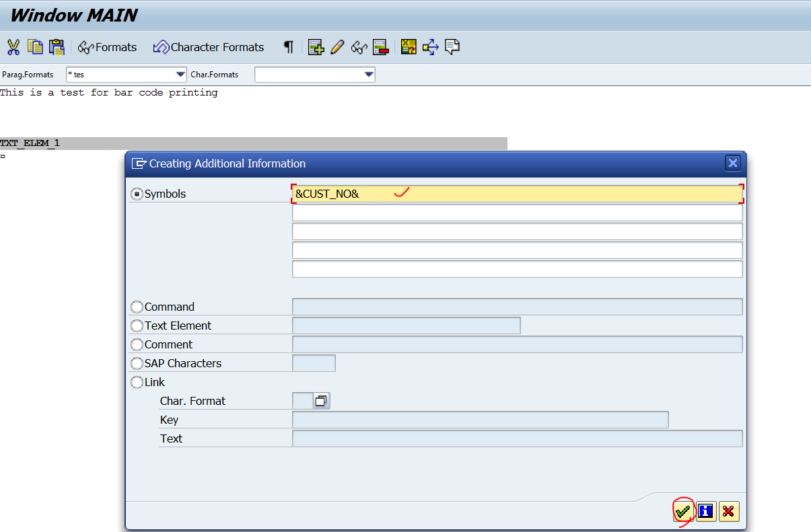Open Character Formats from the toolbar
811x532 pixels.
pyautogui.click(x=209, y=47)
